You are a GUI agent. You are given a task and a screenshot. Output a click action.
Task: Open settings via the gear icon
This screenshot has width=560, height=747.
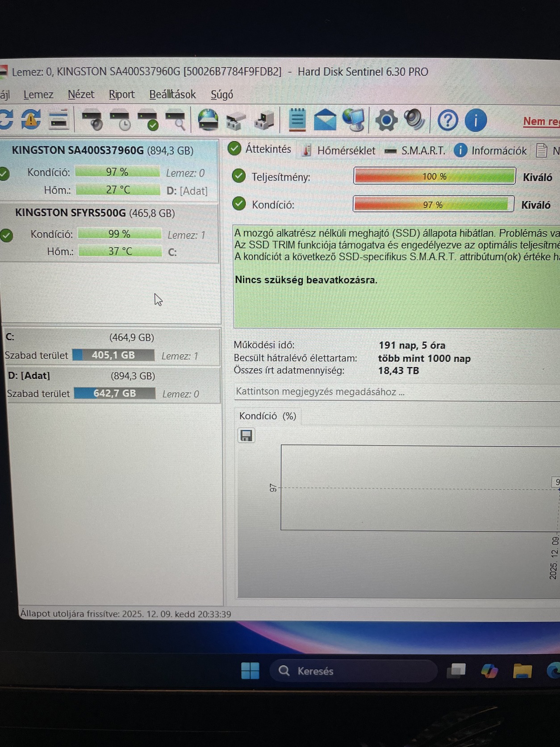pos(386,120)
